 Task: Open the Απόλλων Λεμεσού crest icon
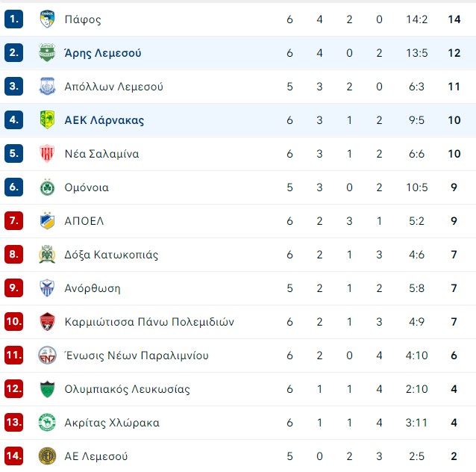tap(47, 87)
